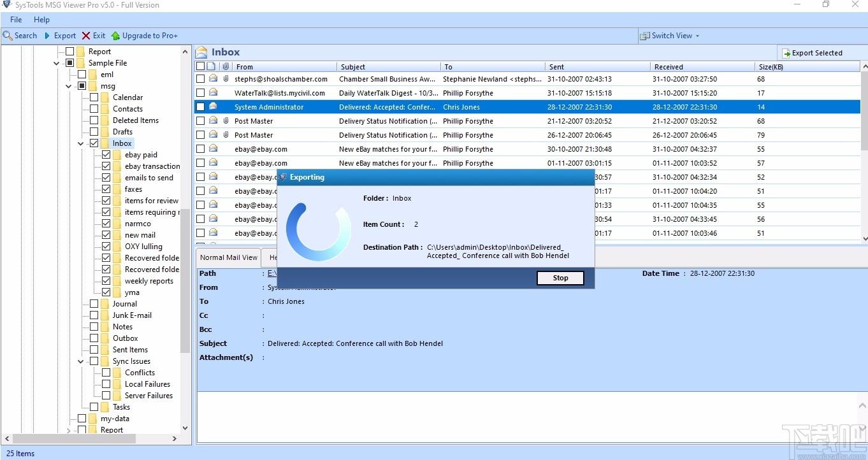Switch to Normal Mail View tab
Screen dimensions: 868x460
click(x=229, y=257)
